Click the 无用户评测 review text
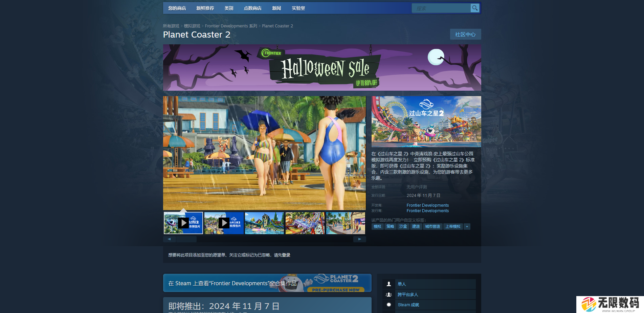 (x=417, y=187)
